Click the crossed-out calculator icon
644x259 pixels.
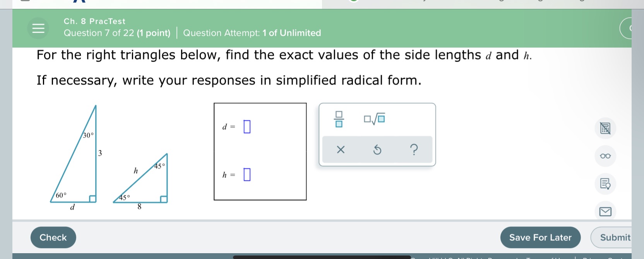(605, 128)
